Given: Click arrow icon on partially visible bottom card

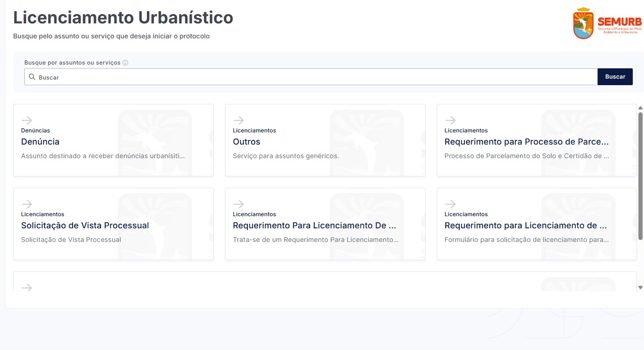Looking at the screenshot, I should click(27, 287).
